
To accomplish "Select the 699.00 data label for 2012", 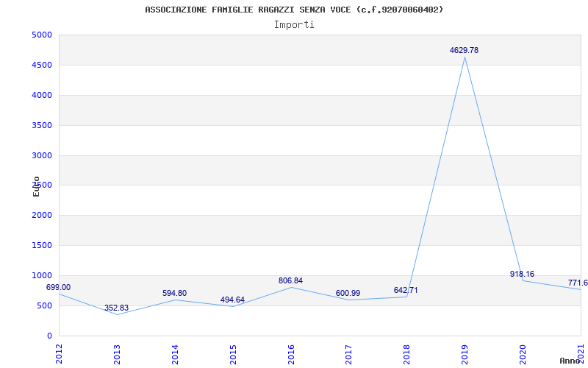I will pos(58,287).
